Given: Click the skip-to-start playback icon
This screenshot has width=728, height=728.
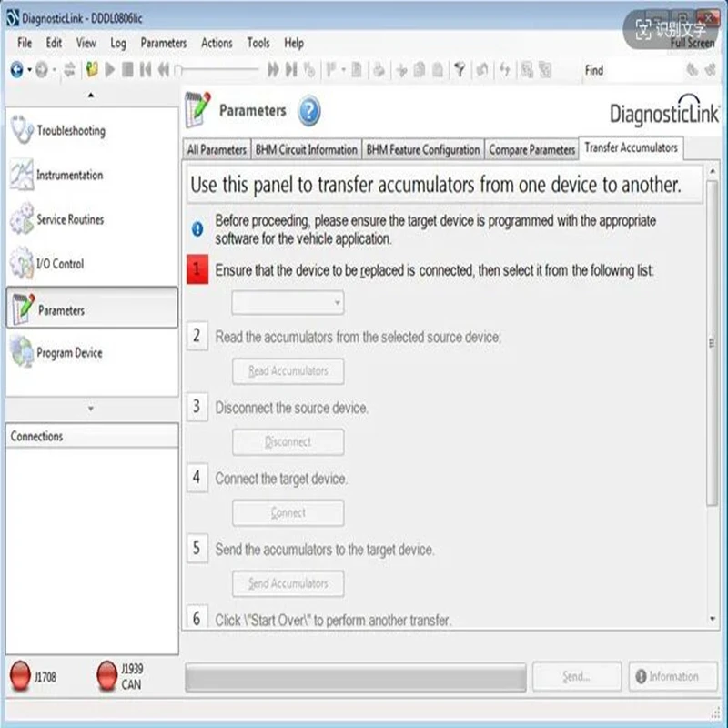Looking at the screenshot, I should pos(146,70).
